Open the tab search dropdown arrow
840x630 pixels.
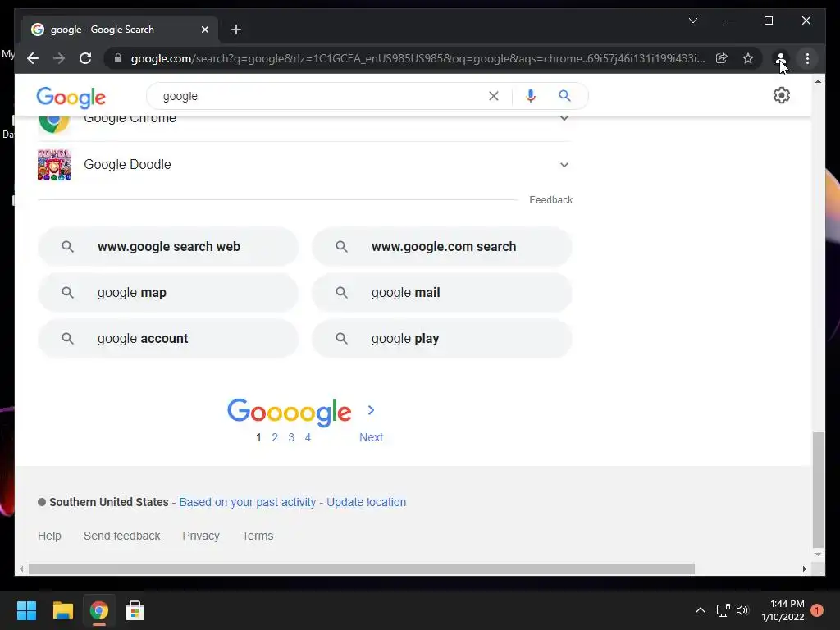692,21
